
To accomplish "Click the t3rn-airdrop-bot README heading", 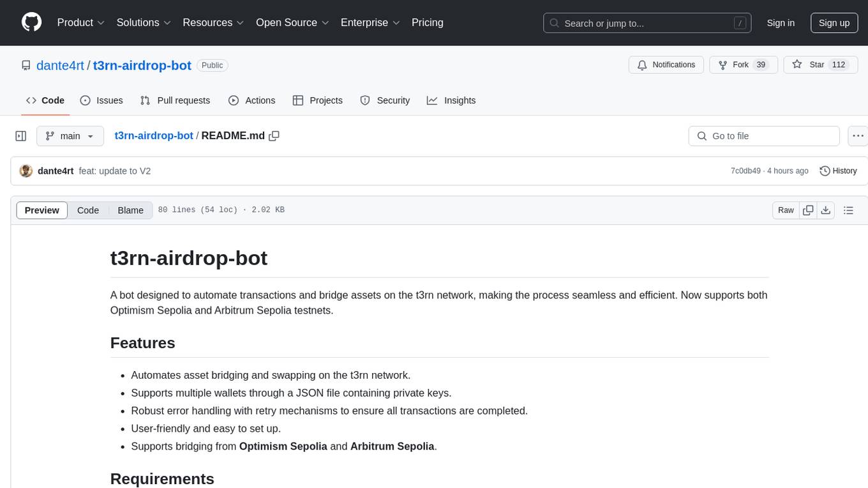I will coord(189,258).
